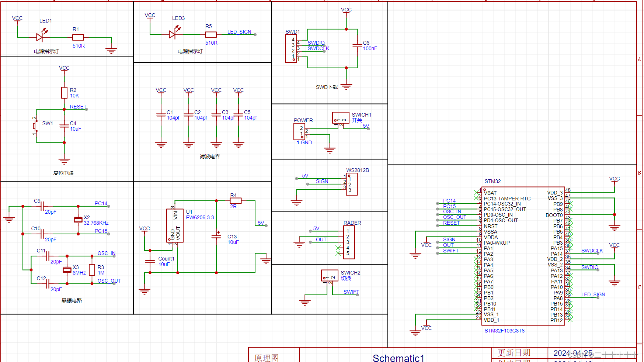644x362 pixels.
Task: Click the 2024-04-25 update date field
Action: (x=572, y=353)
